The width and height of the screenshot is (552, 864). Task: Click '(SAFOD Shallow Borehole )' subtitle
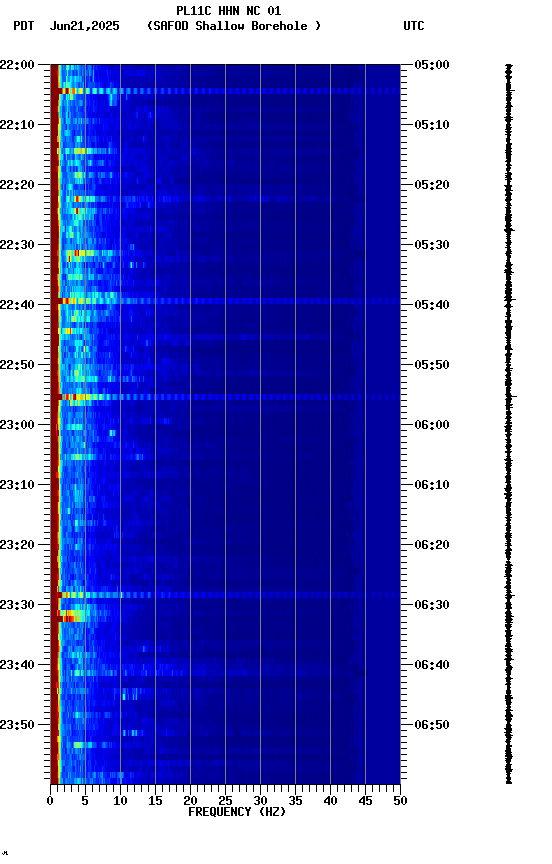pyautogui.click(x=234, y=26)
